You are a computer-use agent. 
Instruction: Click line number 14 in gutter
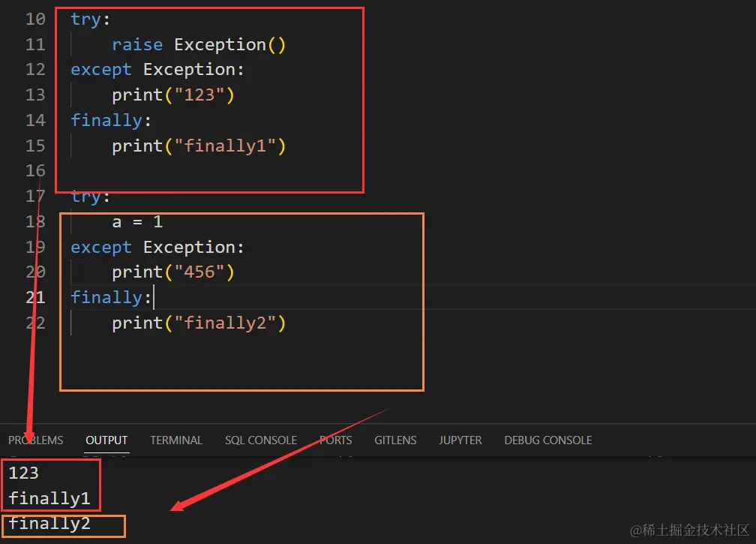pos(35,120)
